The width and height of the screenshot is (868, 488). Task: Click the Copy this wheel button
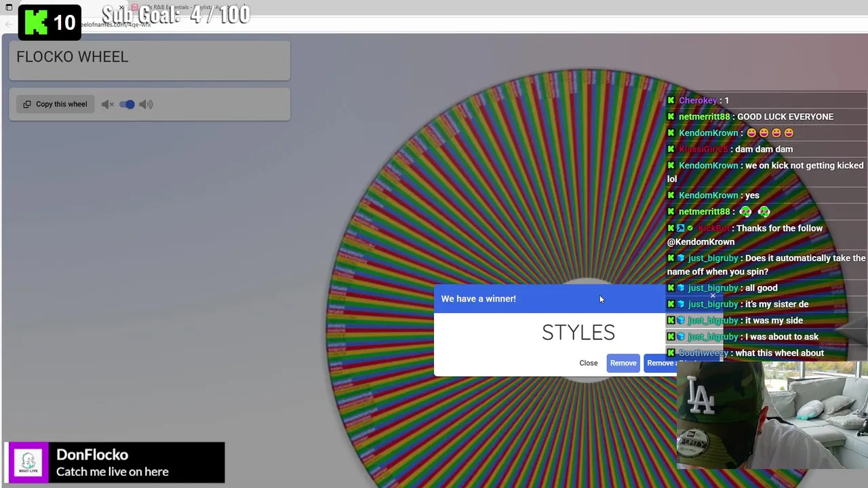(x=55, y=104)
